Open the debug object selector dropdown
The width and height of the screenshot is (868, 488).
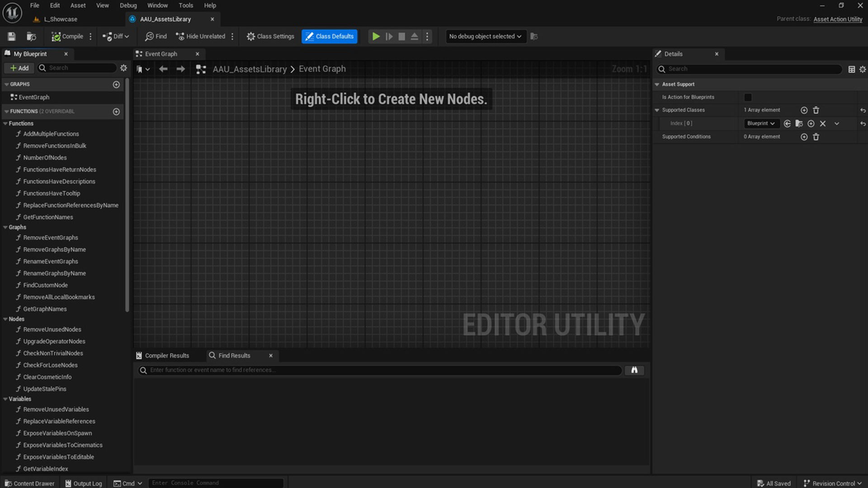pyautogui.click(x=486, y=36)
